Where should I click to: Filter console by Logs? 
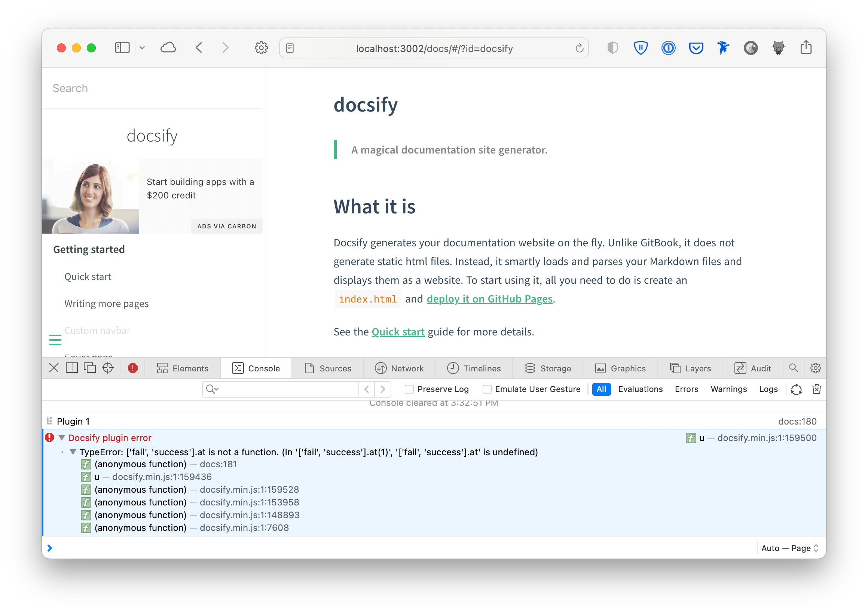coord(768,389)
